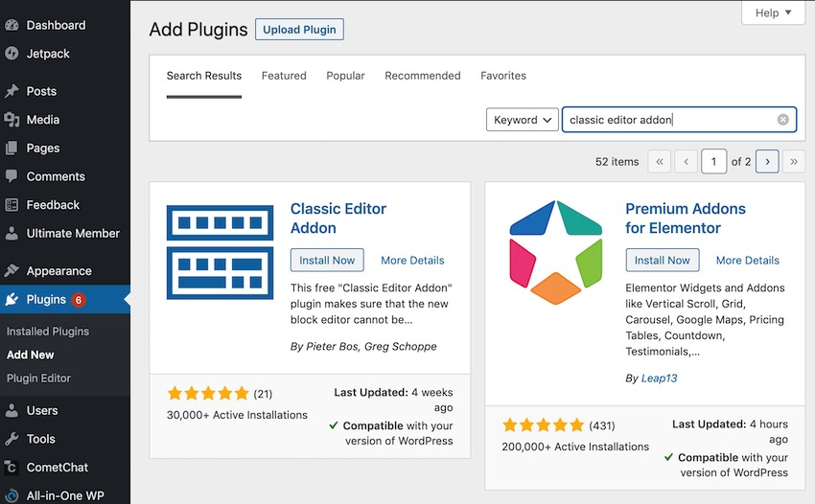The image size is (815, 504).
Task: Select the Media icon in the sidebar
Action: pyautogui.click(x=12, y=120)
